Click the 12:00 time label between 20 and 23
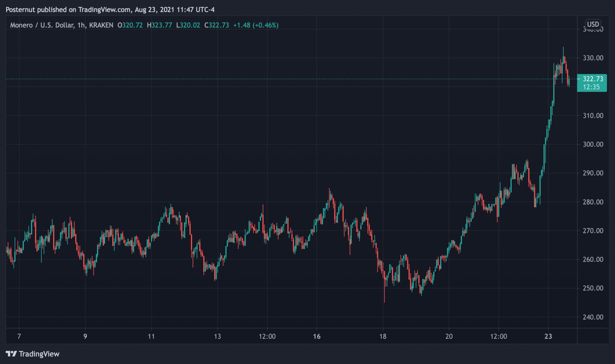Viewport: 615px width, 364px height. point(499,336)
